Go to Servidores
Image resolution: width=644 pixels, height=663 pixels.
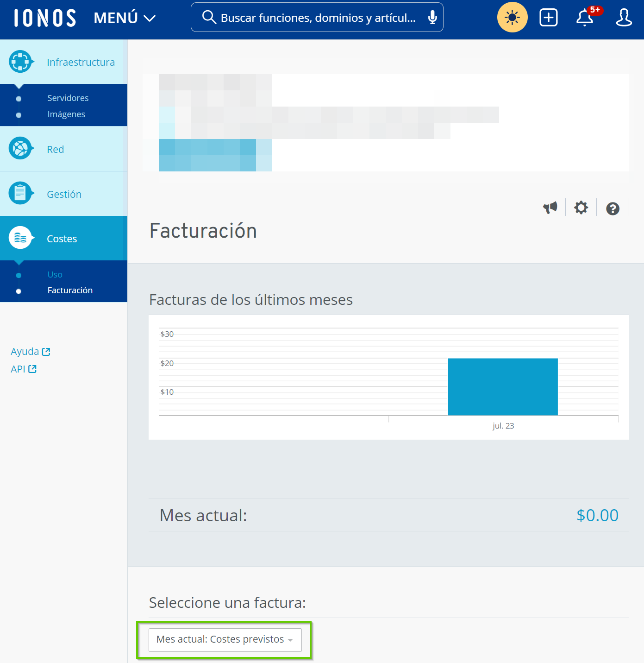pyautogui.click(x=68, y=98)
